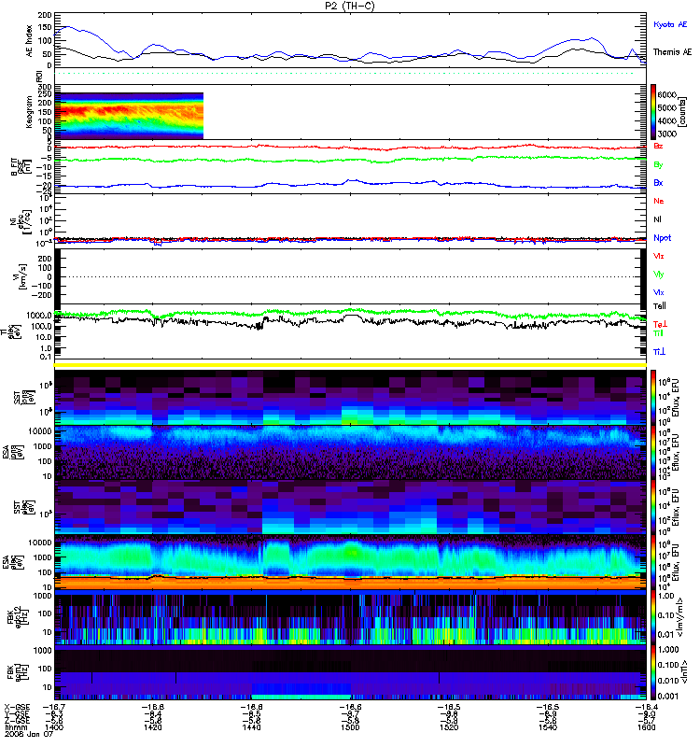Click the -18.6 X-GSE value
The image size is (700, 747).
(350, 707)
